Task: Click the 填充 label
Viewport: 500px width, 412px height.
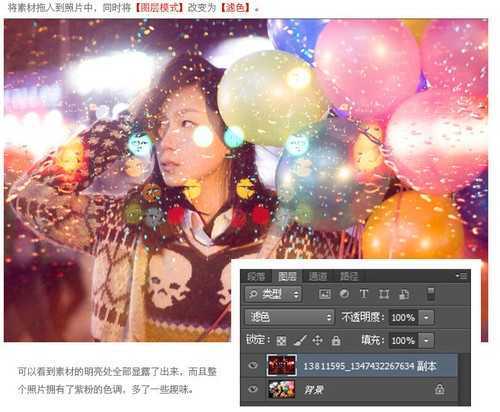Action: tap(373, 340)
